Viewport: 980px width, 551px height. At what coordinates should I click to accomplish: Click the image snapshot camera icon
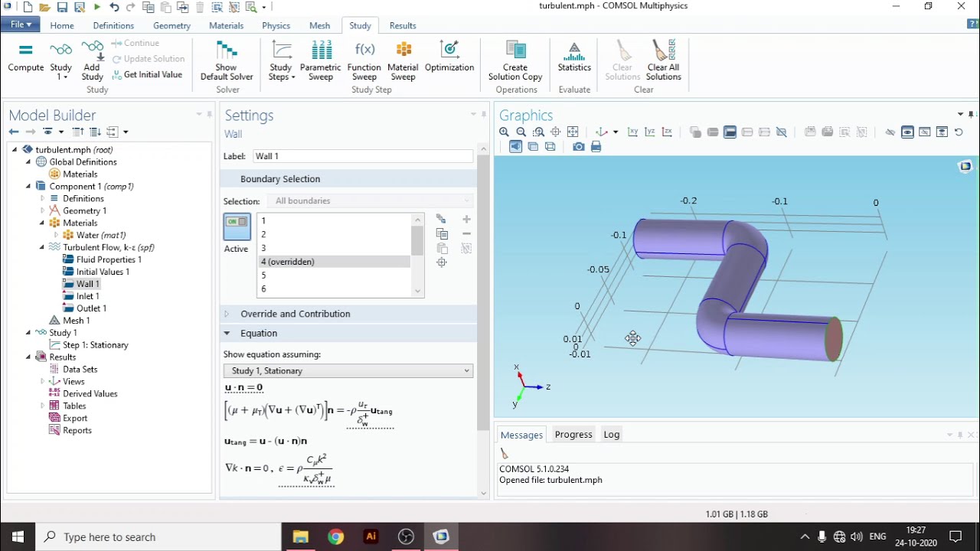point(579,147)
